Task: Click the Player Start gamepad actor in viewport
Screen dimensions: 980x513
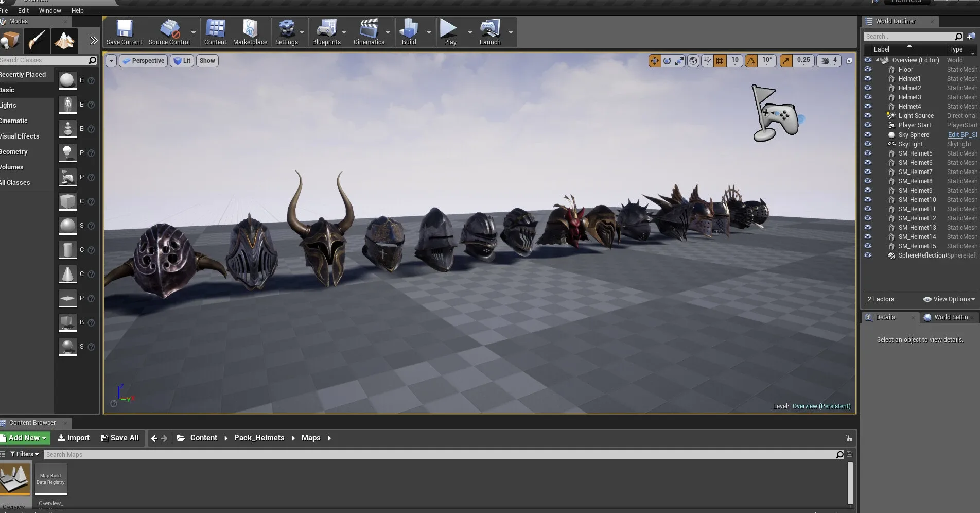Action: click(775, 113)
